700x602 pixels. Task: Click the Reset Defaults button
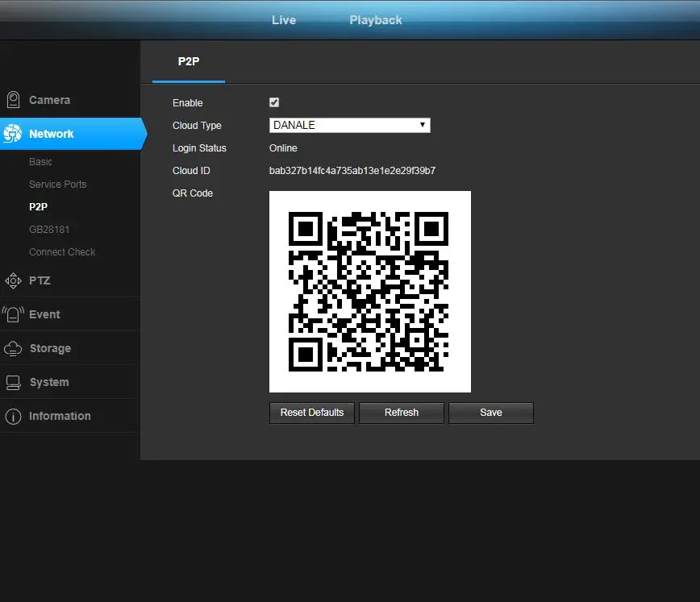tap(312, 413)
